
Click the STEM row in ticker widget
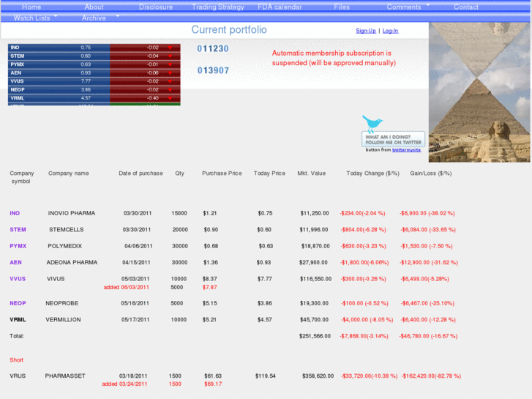(94, 56)
